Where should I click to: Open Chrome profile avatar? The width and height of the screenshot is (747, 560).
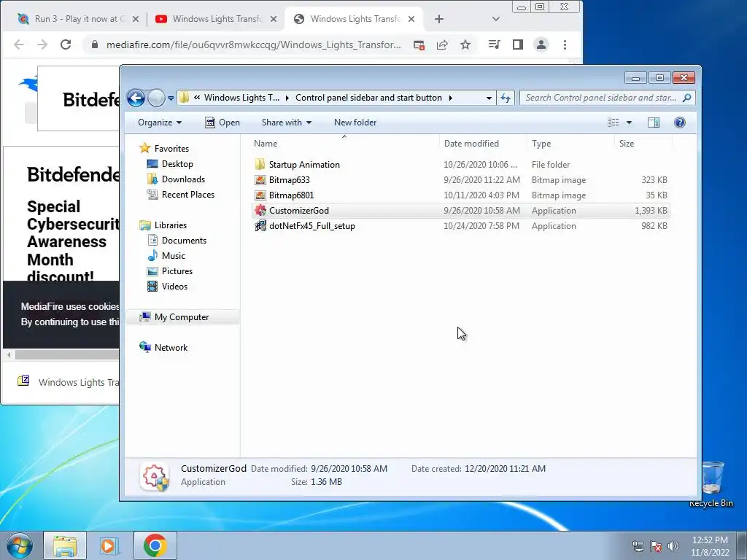pyautogui.click(x=541, y=44)
